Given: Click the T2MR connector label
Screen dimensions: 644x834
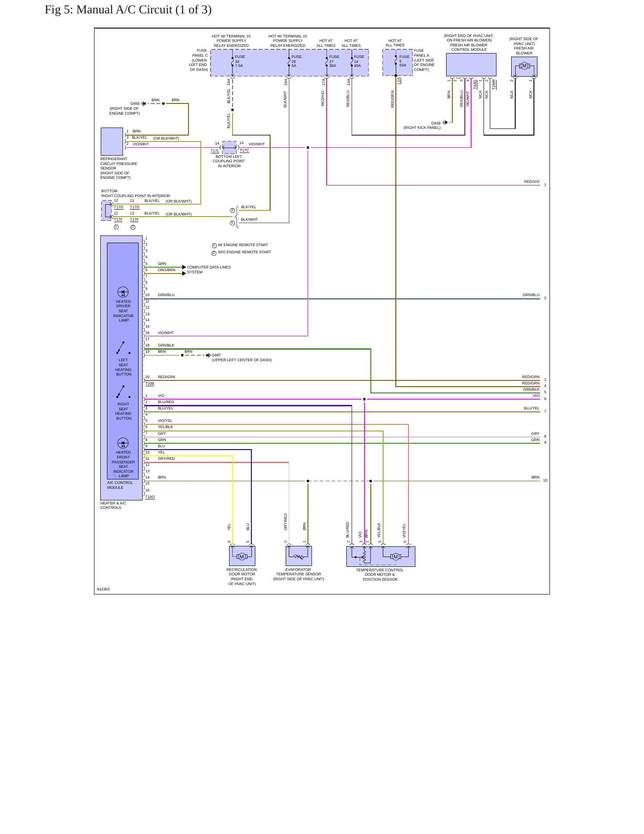Looking at the screenshot, I should (x=494, y=84).
